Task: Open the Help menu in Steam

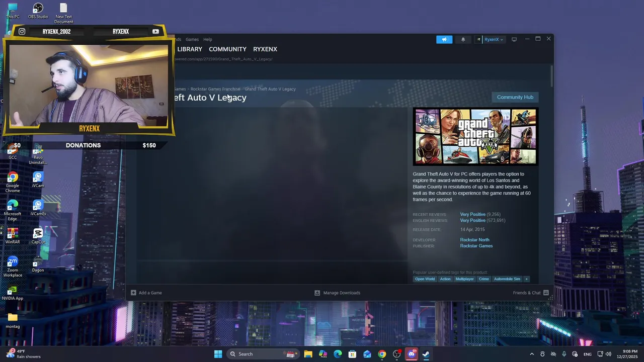Action: 208,39
